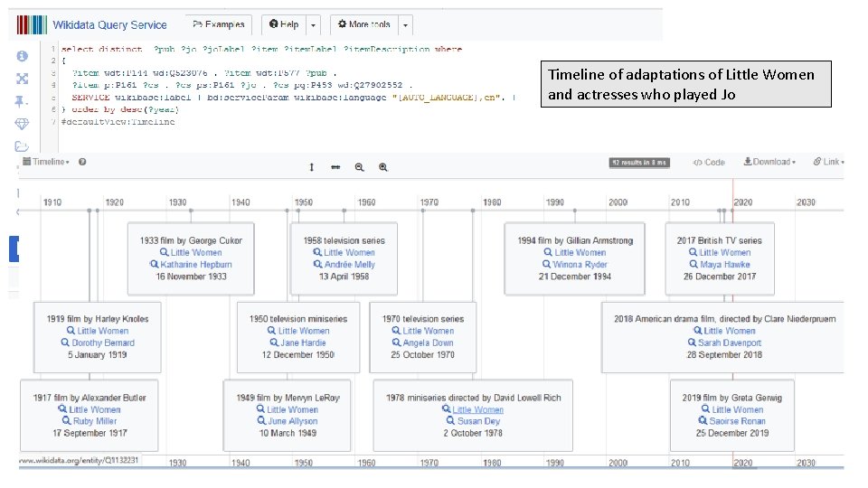Zoom out the timeline

359,167
